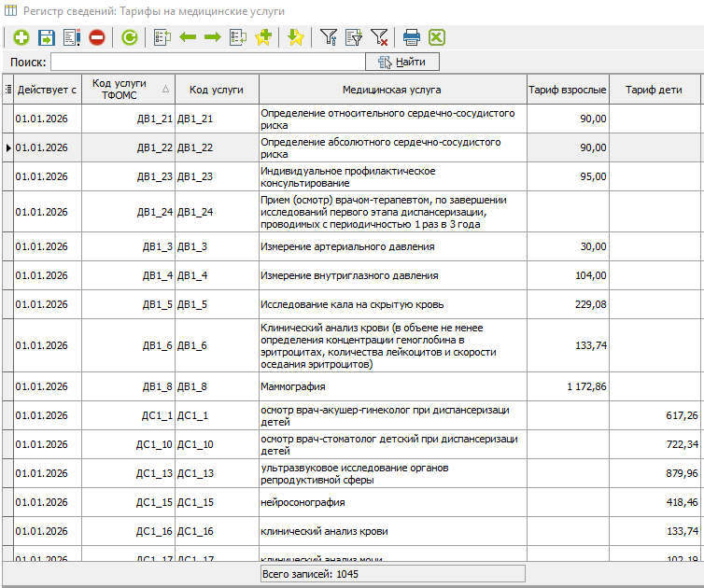Click the save with arrow floppy icon

[47, 37]
